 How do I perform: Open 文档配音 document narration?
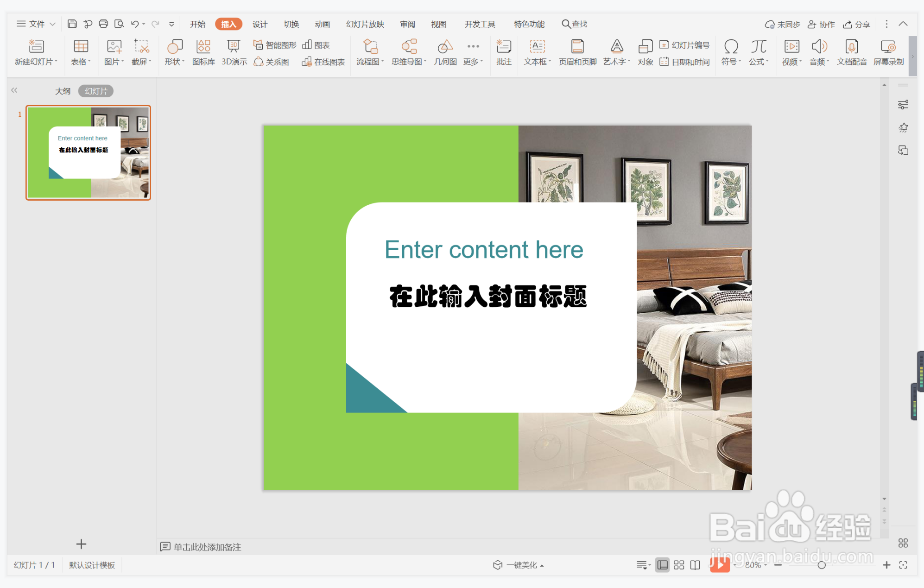852,52
